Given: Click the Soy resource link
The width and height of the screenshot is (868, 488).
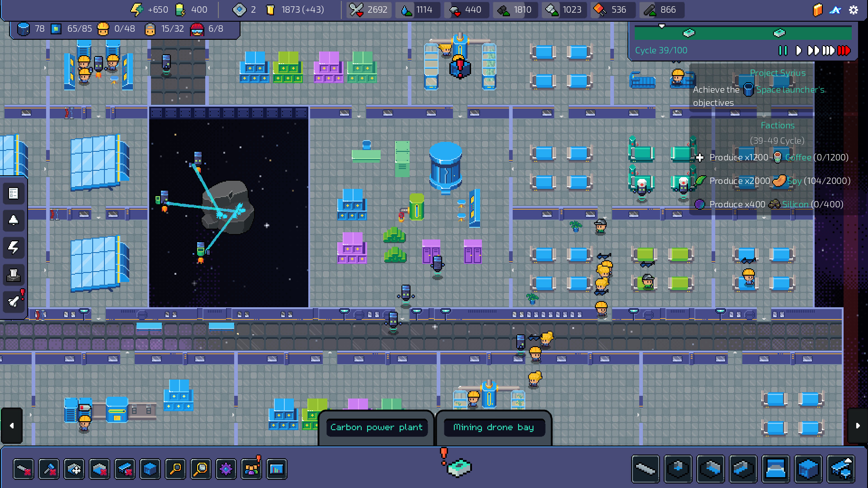Looking at the screenshot, I should [794, 181].
